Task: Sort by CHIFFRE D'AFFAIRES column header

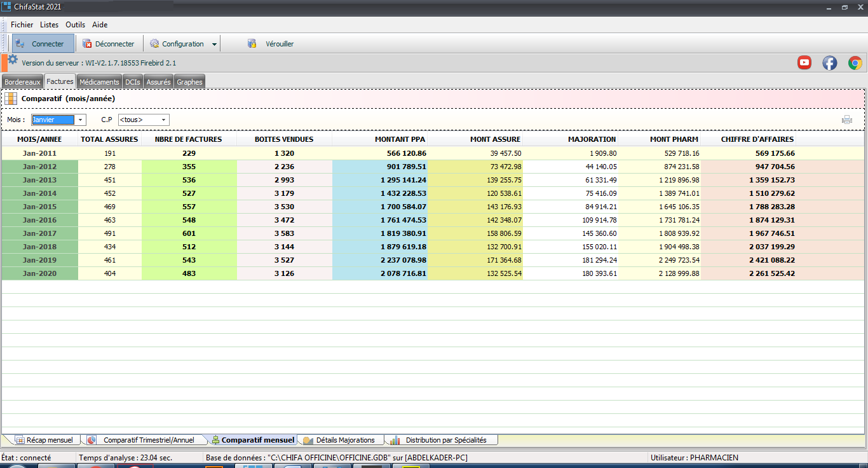Action: click(x=757, y=139)
